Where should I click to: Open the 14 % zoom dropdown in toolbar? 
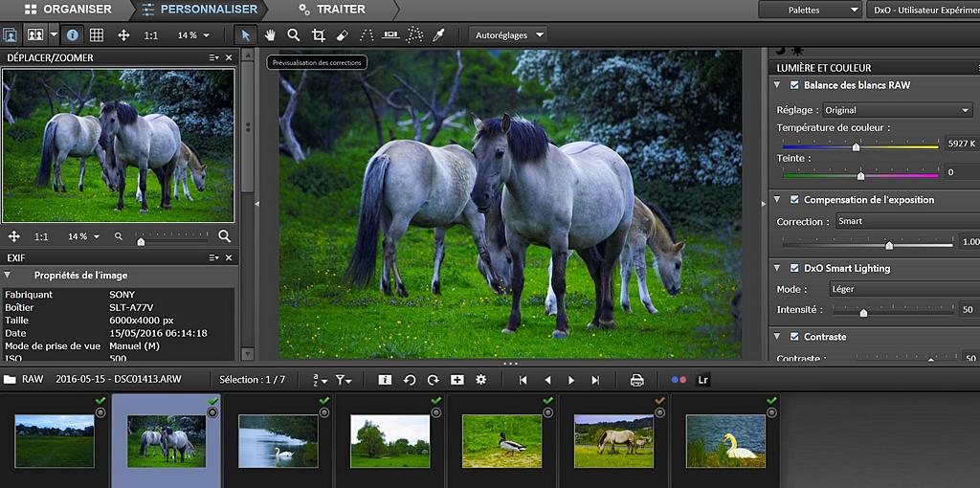pos(193,35)
